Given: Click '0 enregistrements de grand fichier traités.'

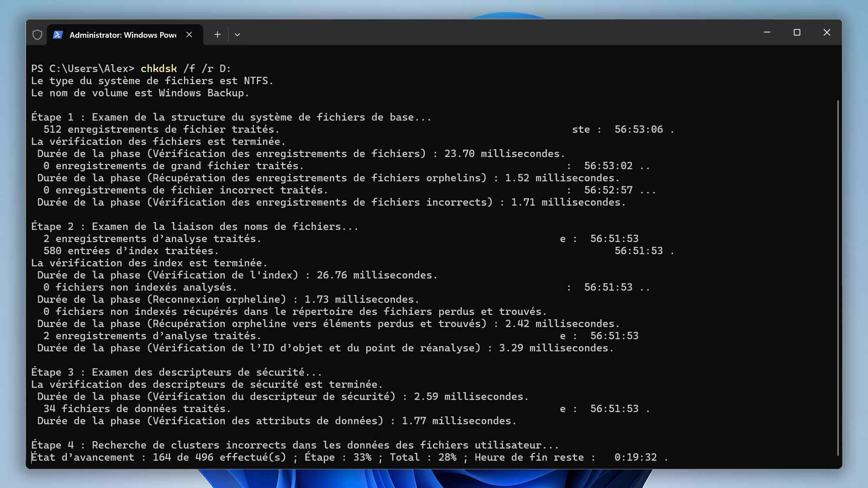Looking at the screenshot, I should click(x=174, y=166).
